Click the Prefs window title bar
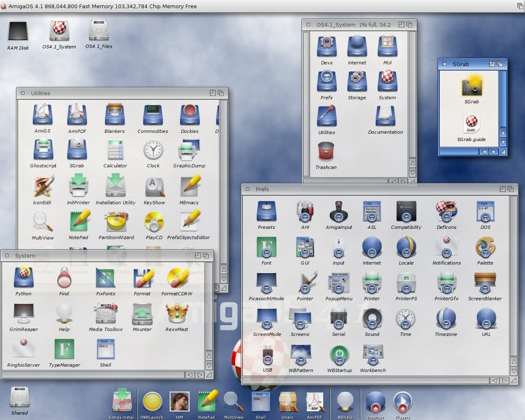 [380, 189]
